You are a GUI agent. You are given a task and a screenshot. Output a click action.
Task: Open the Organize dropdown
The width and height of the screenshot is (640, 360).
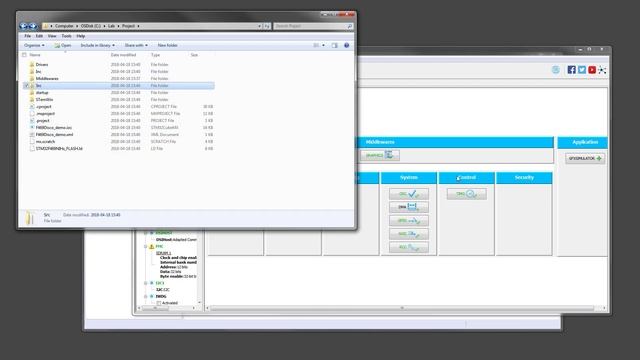34,45
